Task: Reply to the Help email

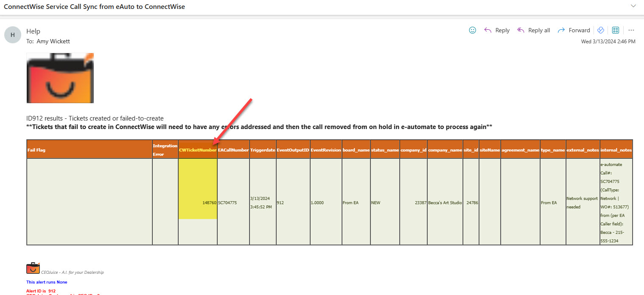Action: pyautogui.click(x=497, y=30)
